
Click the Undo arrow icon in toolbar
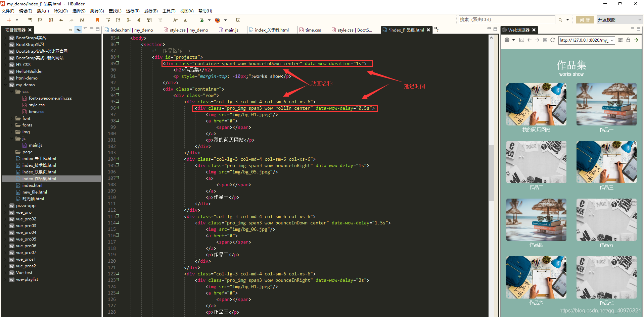(61, 20)
